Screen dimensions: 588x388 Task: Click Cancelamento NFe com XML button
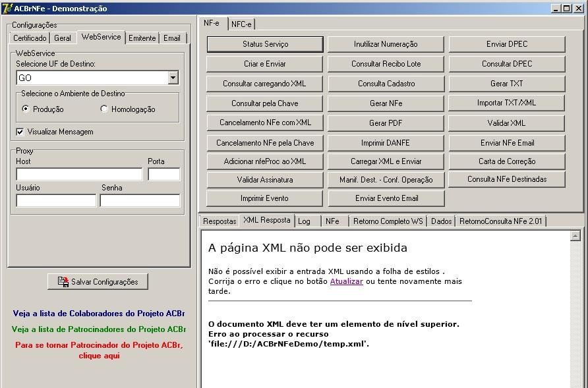click(x=265, y=123)
